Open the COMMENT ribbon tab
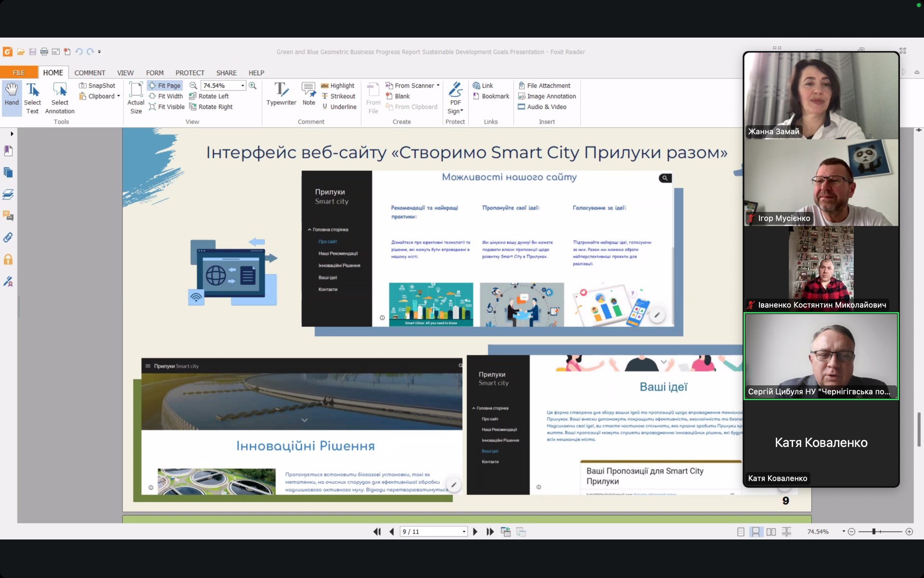The height and width of the screenshot is (578, 924). click(x=90, y=73)
